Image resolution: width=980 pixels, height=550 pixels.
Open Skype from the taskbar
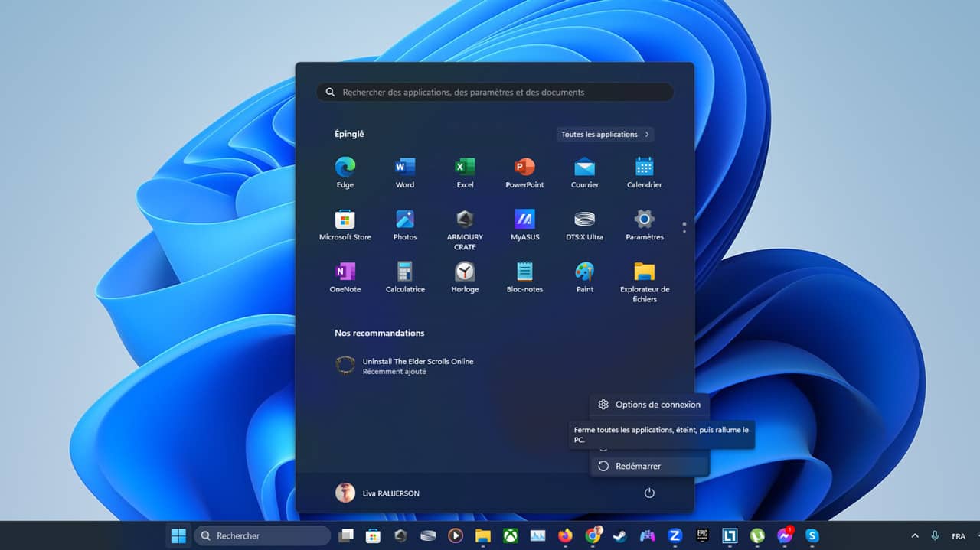pos(812,535)
